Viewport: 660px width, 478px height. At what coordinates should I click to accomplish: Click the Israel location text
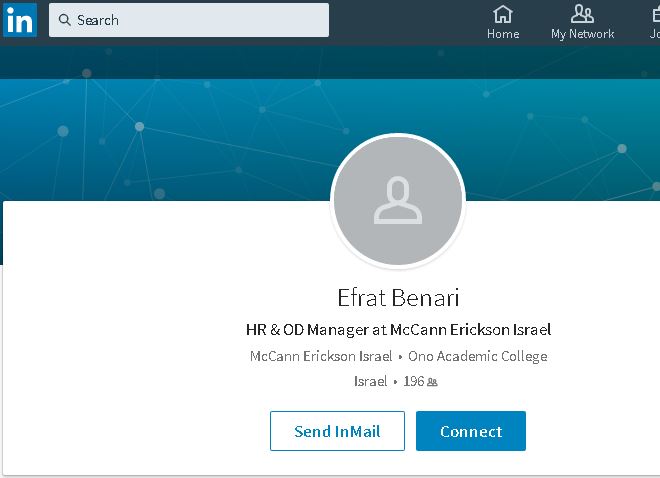(370, 381)
